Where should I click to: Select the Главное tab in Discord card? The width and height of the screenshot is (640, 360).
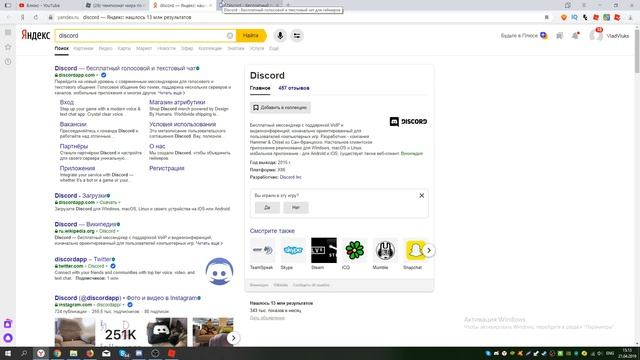click(x=260, y=88)
